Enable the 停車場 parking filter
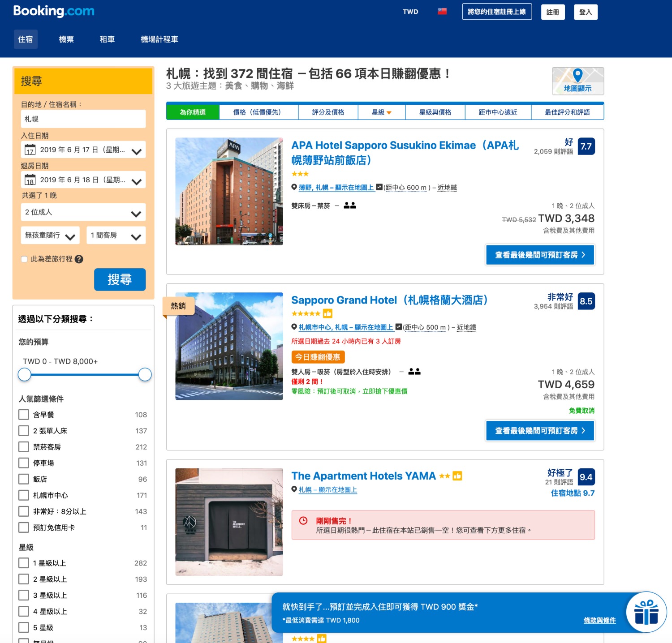672x643 pixels. [x=24, y=463]
